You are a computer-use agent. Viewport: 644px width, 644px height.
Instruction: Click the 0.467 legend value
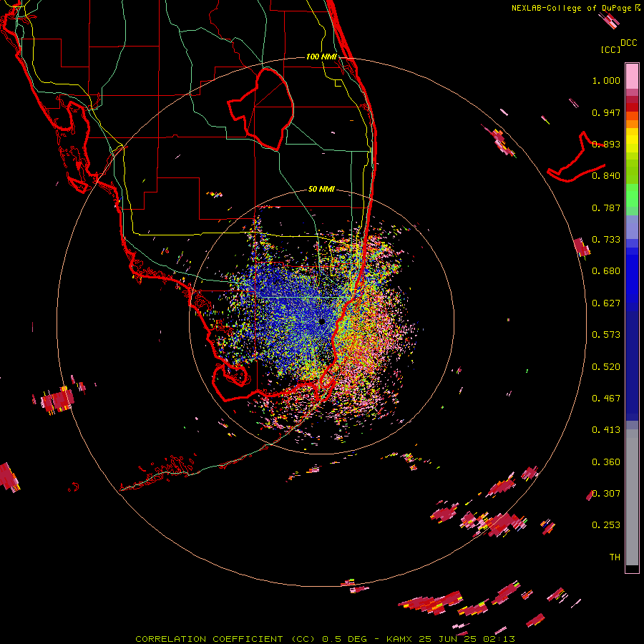tap(606, 399)
